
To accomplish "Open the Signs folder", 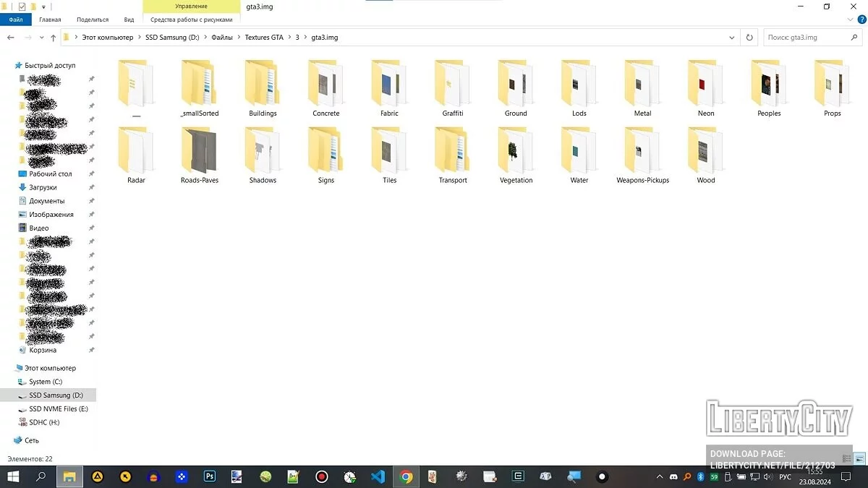I will [325, 155].
